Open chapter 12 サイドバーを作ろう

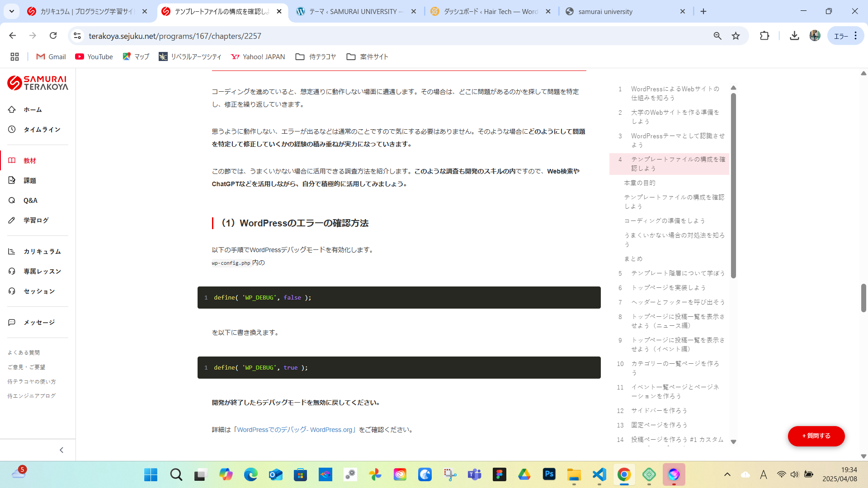(659, 411)
